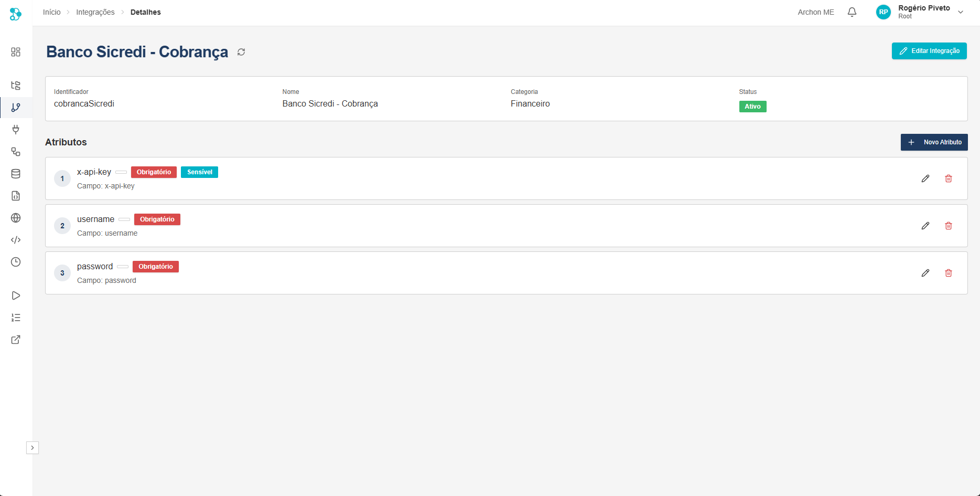The image size is (980, 496).
Task: Select the clock history icon in the sidebar
Action: pos(16,262)
